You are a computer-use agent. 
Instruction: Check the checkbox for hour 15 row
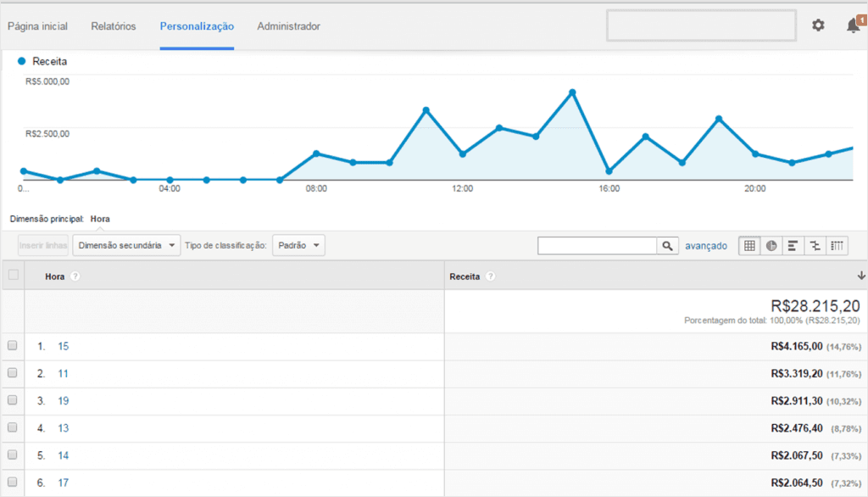[13, 345]
